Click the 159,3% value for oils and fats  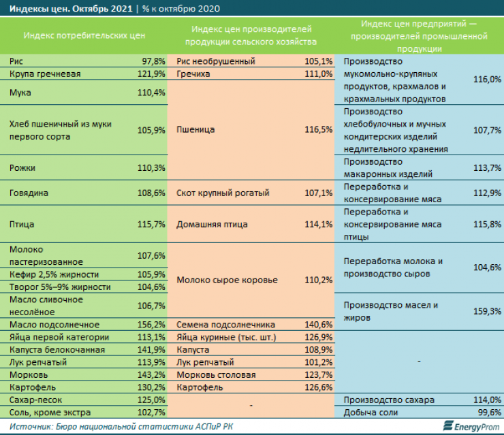point(486,311)
